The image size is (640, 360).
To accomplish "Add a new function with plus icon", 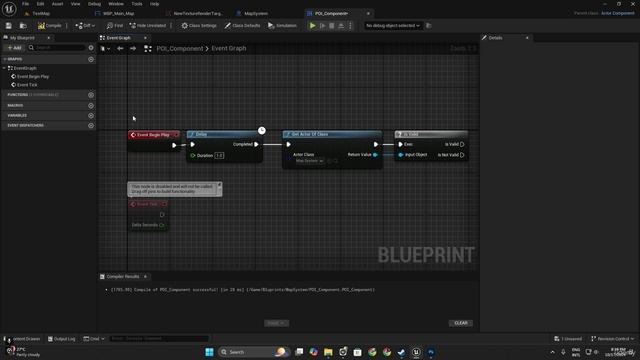I will [91, 95].
